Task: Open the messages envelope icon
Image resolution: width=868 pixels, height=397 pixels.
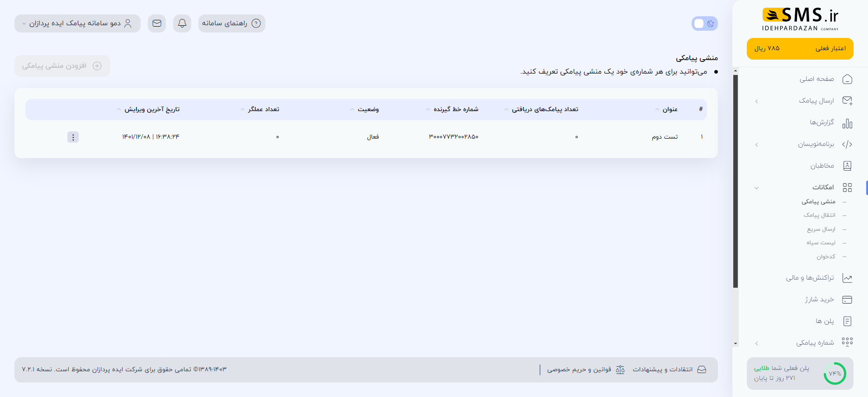Action: pos(157,23)
